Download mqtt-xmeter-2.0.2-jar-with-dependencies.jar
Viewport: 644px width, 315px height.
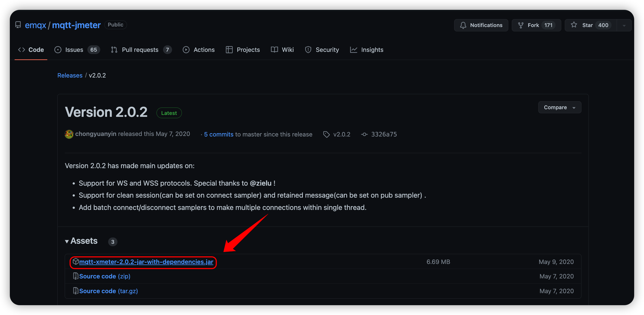pos(146,262)
